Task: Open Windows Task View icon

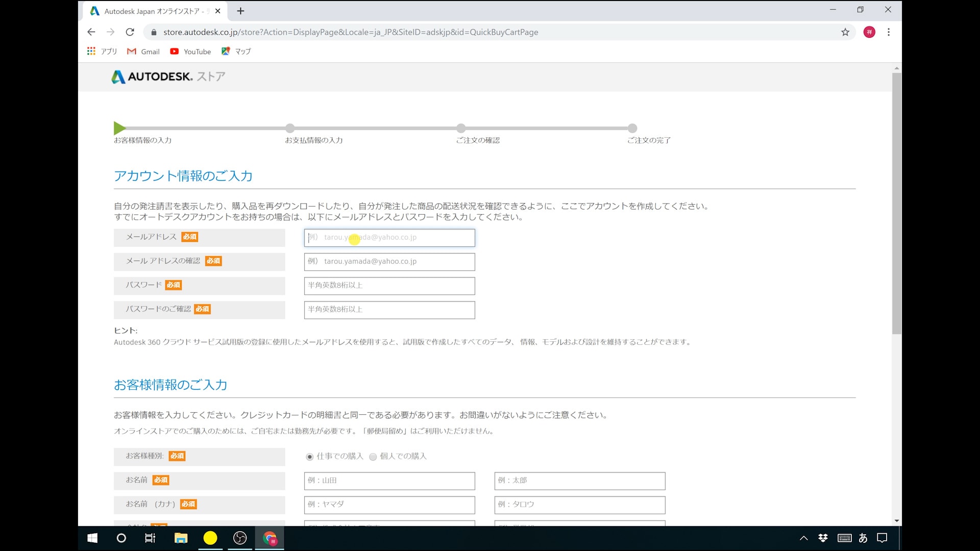Action: [150, 538]
